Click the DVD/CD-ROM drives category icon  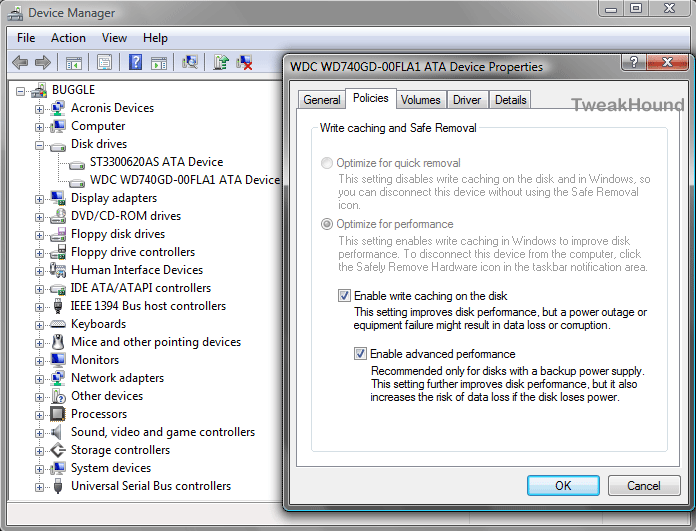point(58,216)
